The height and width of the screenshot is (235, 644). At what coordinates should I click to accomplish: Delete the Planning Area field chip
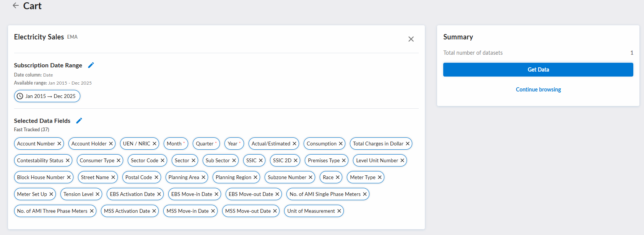[x=203, y=177]
